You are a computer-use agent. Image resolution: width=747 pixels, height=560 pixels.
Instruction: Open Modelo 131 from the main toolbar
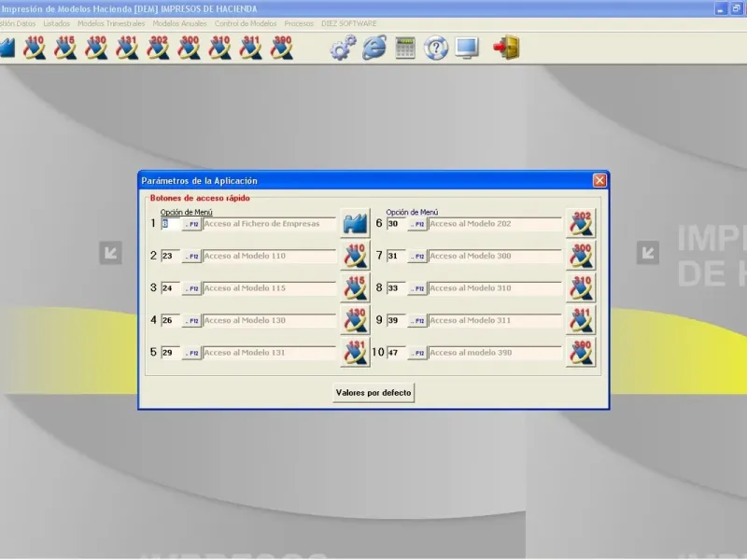tap(127, 48)
